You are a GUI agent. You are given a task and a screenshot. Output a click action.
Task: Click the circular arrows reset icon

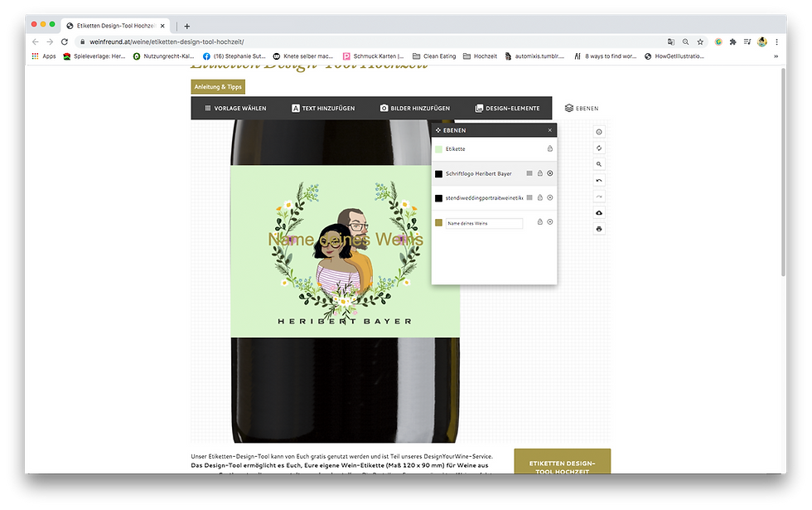point(598,148)
